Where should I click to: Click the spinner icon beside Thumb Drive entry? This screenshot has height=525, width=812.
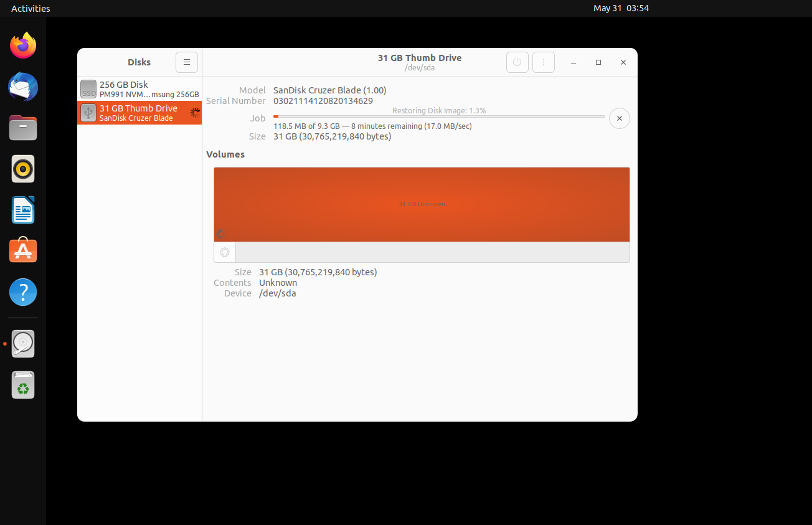[195, 113]
